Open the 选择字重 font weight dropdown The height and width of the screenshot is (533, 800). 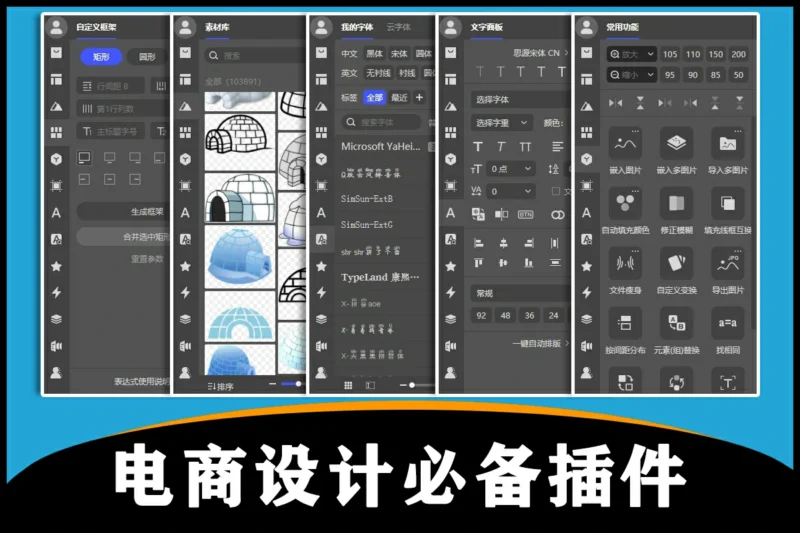pyautogui.click(x=502, y=123)
